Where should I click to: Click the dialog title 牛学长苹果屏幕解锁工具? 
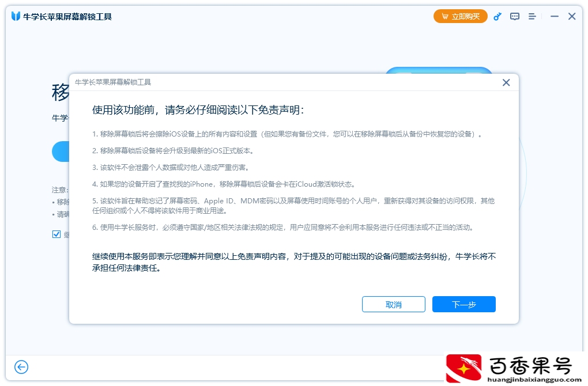113,82
